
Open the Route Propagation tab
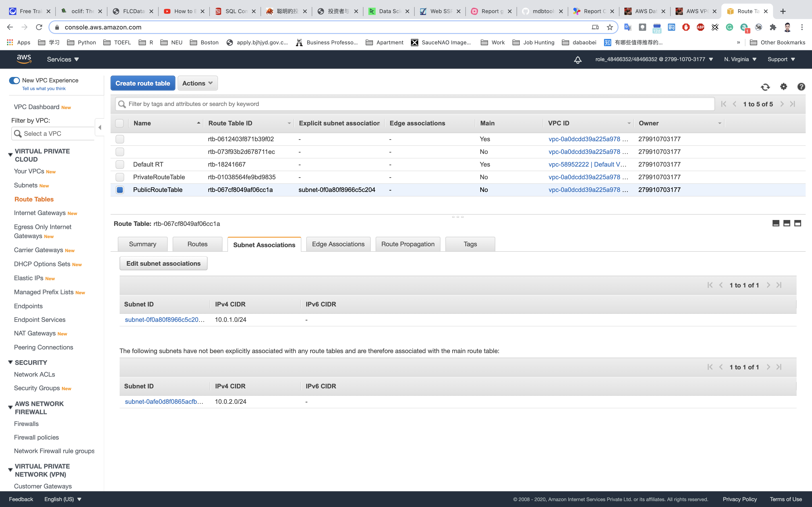coord(408,244)
